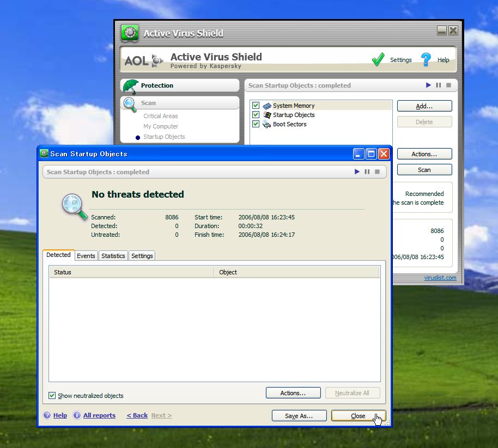Click the Add... button
The image size is (498, 448).
[x=424, y=106]
